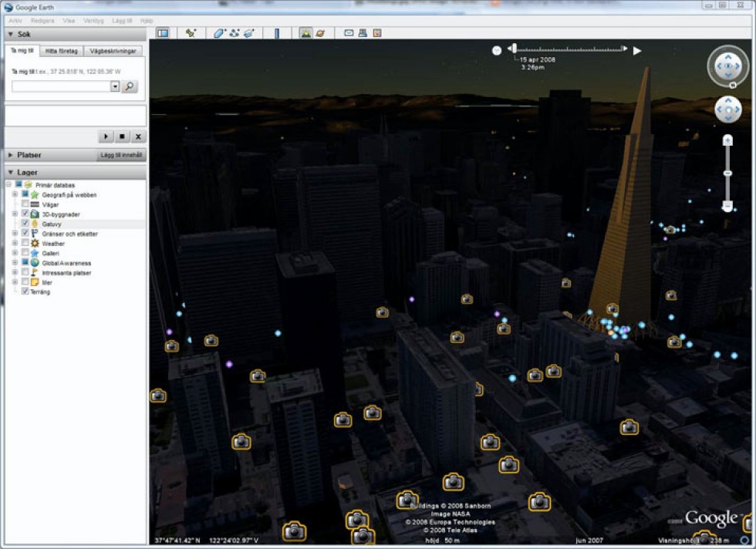Click the zoom in plus button

click(x=727, y=140)
